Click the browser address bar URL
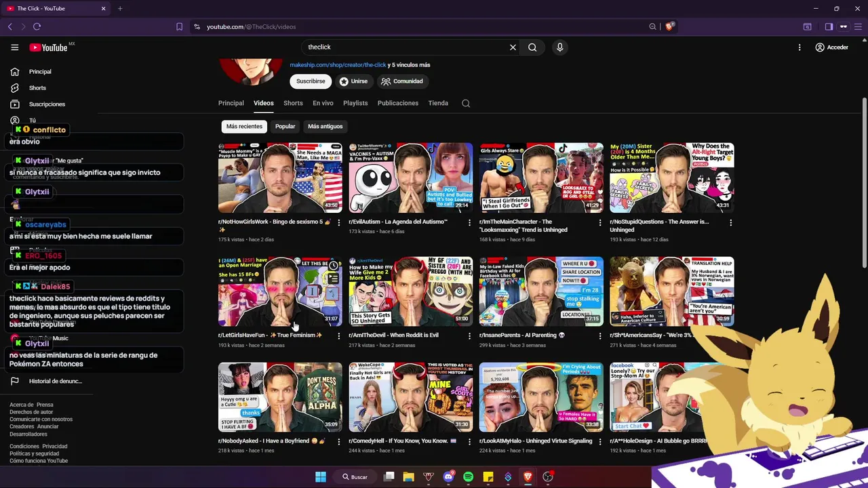This screenshot has width=868, height=488. click(x=251, y=26)
